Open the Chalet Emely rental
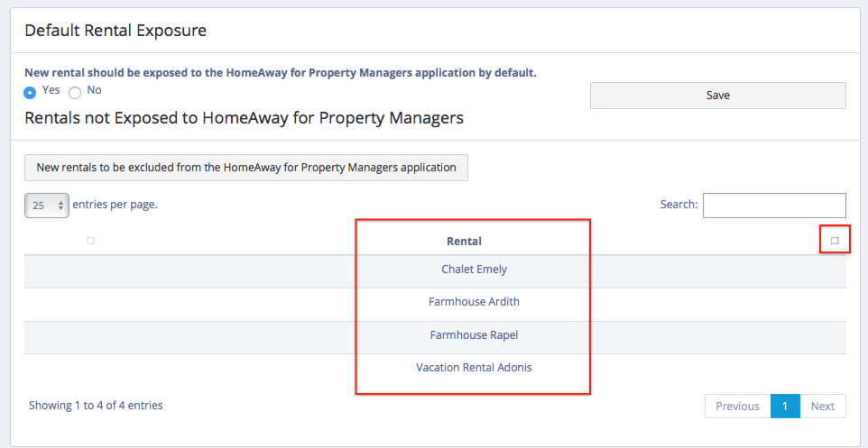868x448 pixels. coord(474,270)
